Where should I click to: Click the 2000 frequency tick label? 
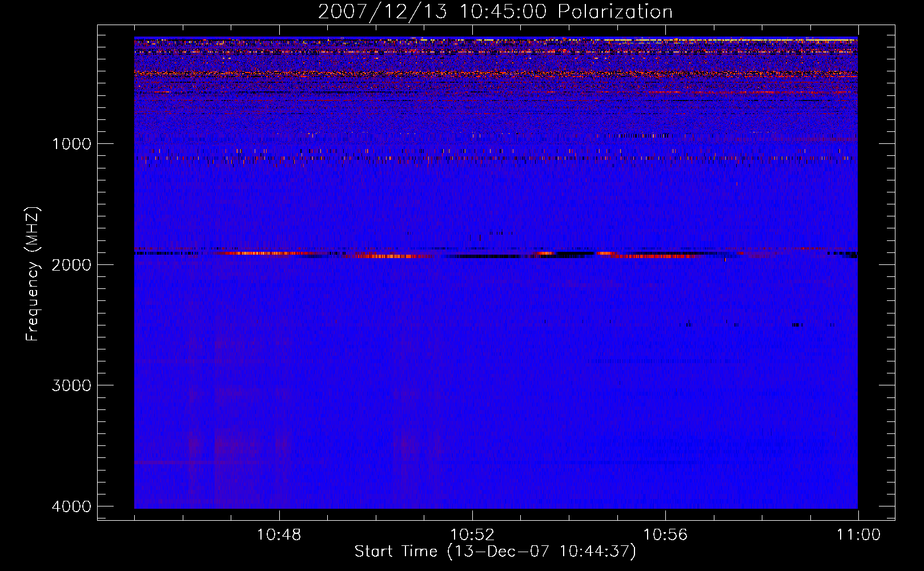[x=71, y=264]
